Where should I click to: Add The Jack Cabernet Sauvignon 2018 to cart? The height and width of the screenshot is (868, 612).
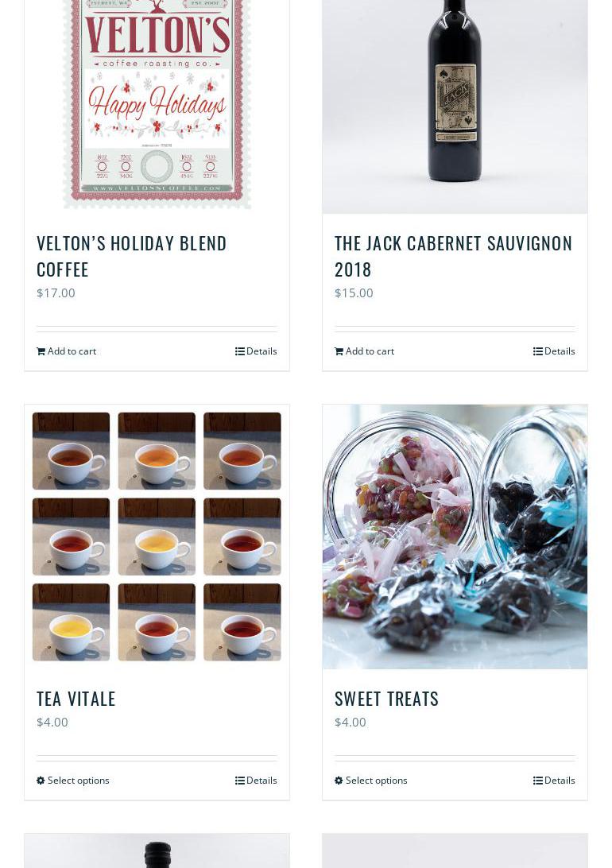[365, 351]
